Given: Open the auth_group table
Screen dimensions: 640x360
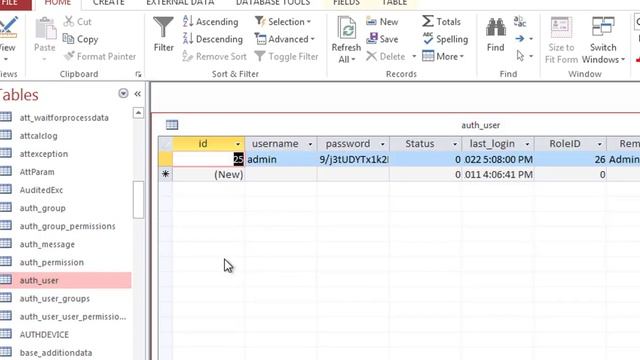Looking at the screenshot, I should tap(42, 208).
